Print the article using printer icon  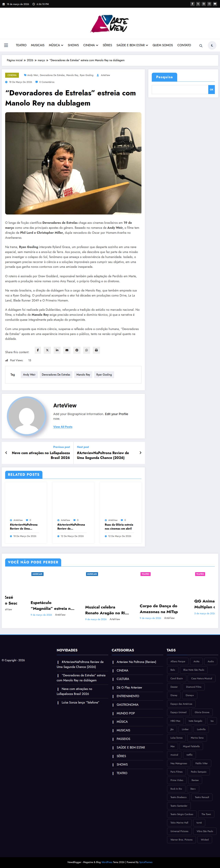point(96,350)
